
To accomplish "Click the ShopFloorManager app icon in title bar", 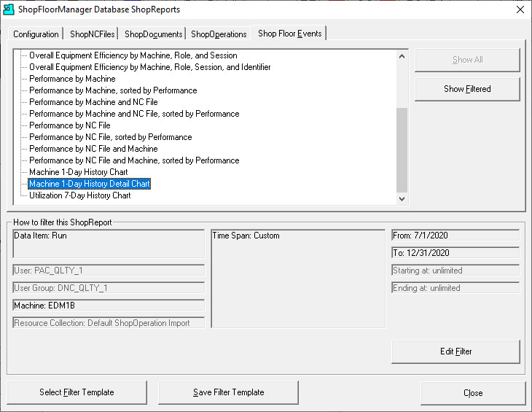I will 9,9.
